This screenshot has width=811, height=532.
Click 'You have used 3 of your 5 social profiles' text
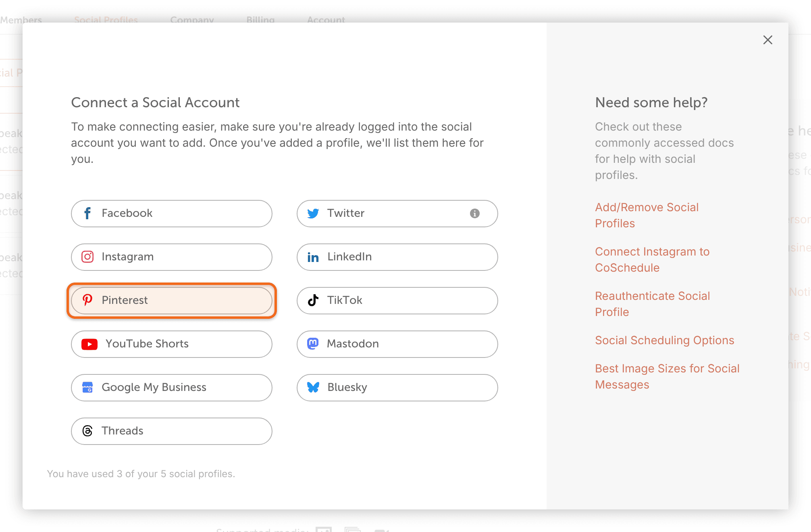[x=141, y=474]
